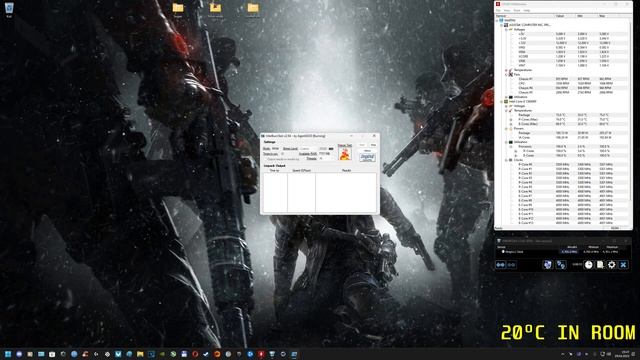The width and height of the screenshot is (640, 360).
Task: Click the File Explorer folder icon on taskbar
Action: pos(140,354)
